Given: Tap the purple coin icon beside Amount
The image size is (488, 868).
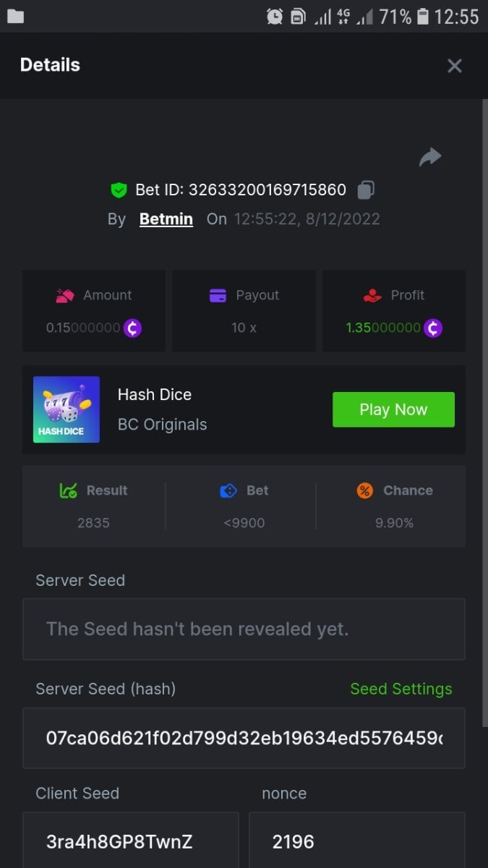Looking at the screenshot, I should [132, 328].
